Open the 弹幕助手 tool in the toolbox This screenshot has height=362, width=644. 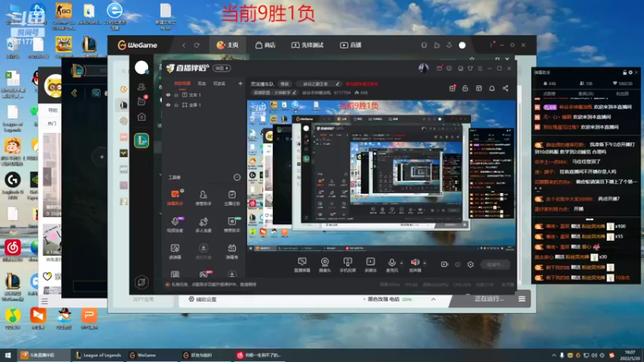point(175,197)
